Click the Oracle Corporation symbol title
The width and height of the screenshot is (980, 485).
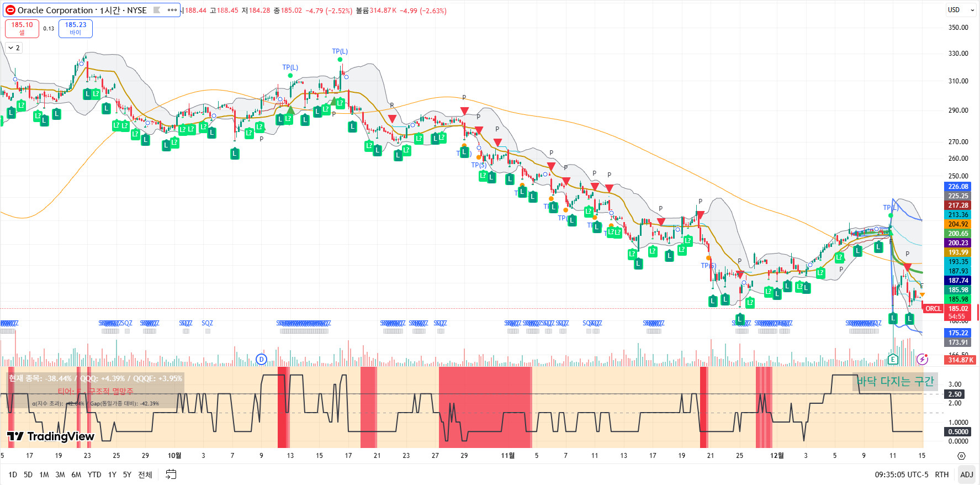coord(55,10)
